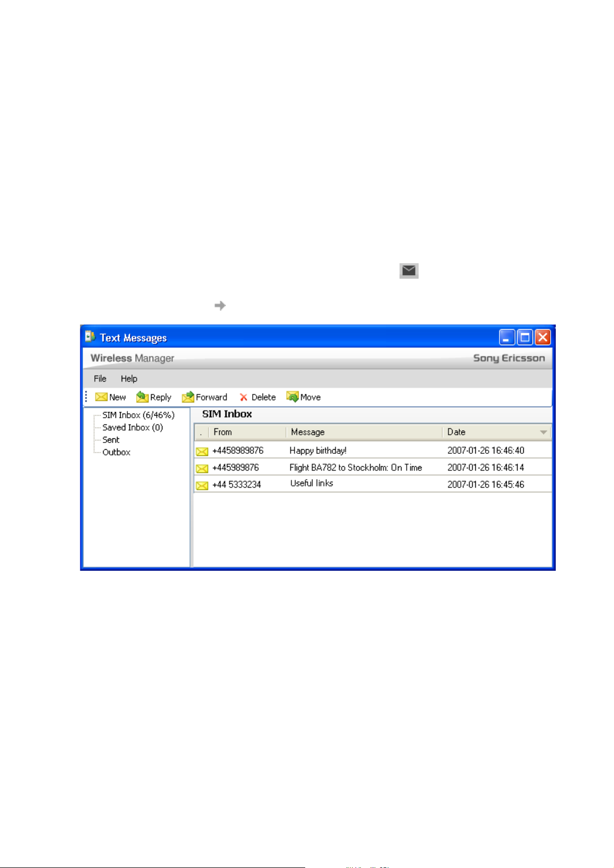
Task: Click the Forward envelope icon
Action: [188, 397]
